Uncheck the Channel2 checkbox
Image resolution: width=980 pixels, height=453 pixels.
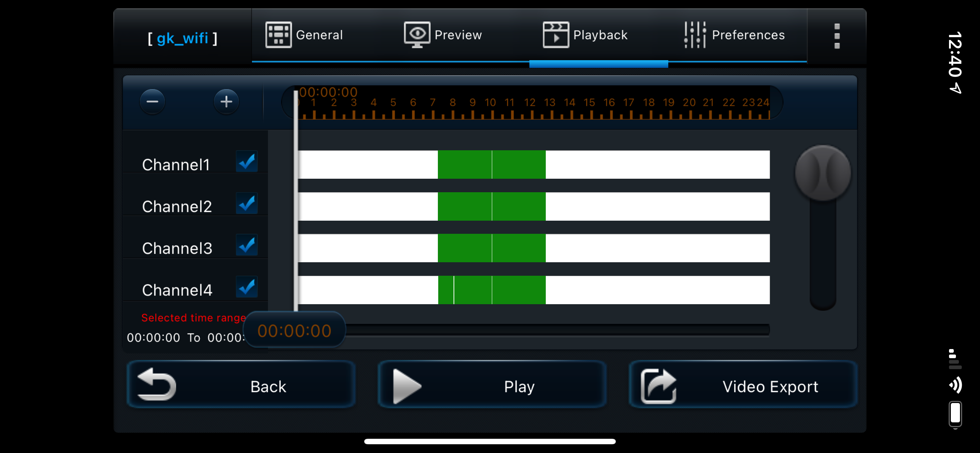click(x=246, y=203)
